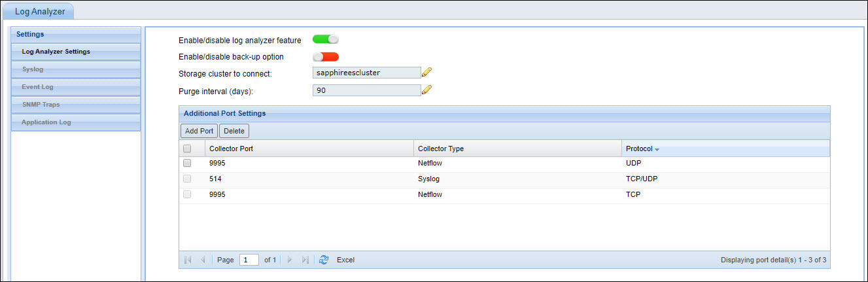Open the Log Analyzer tab
The image size is (868, 282).
click(x=40, y=10)
